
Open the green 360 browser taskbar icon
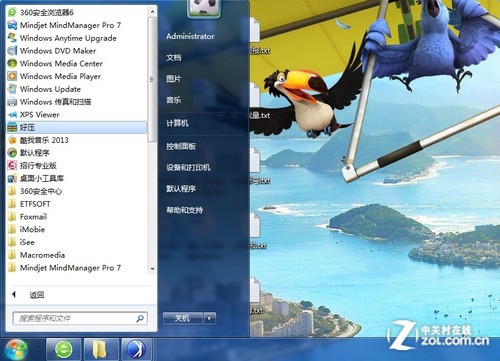click(x=64, y=350)
